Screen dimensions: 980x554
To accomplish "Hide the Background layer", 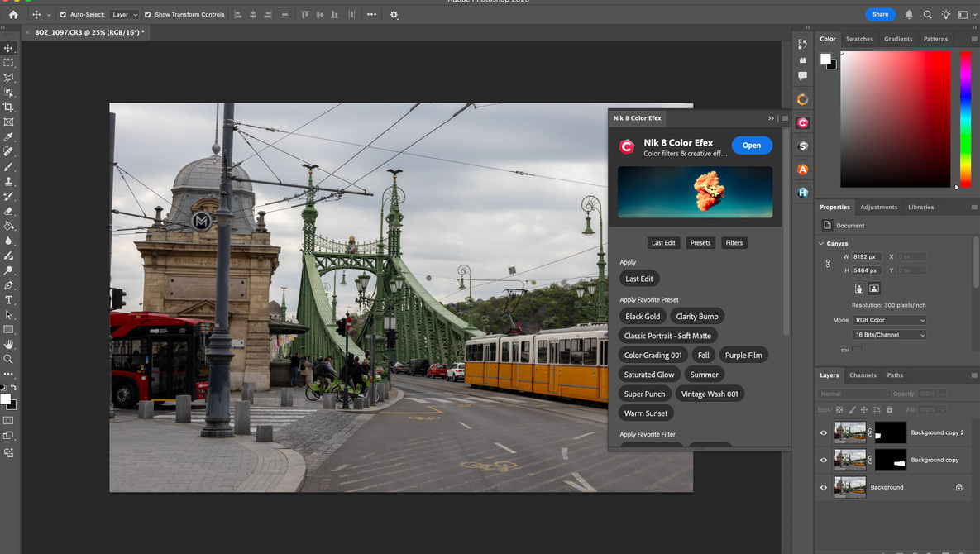I will coord(824,488).
